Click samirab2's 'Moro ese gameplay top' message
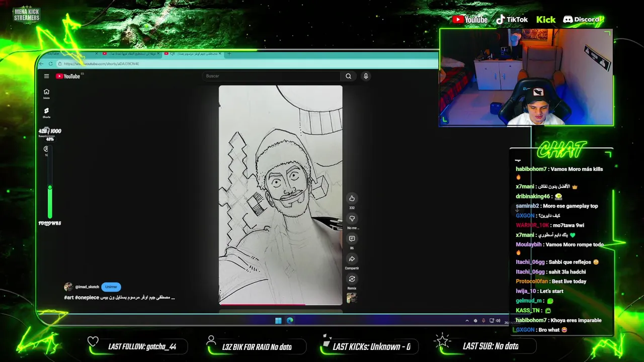 click(556, 206)
